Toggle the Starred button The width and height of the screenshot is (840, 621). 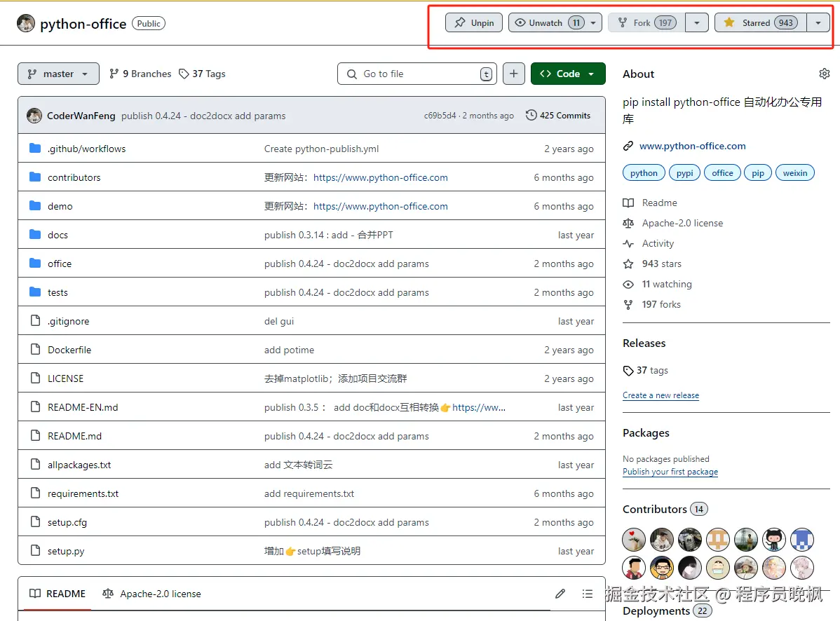coord(761,22)
